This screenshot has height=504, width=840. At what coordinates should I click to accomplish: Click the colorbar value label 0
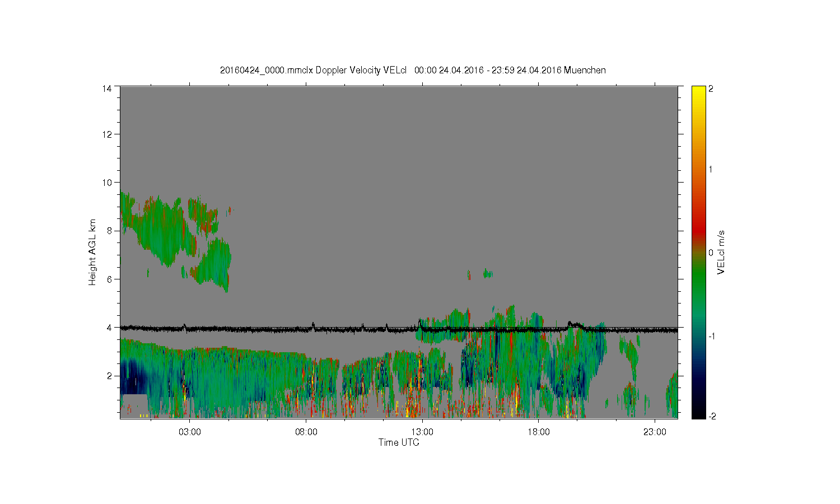[711, 253]
